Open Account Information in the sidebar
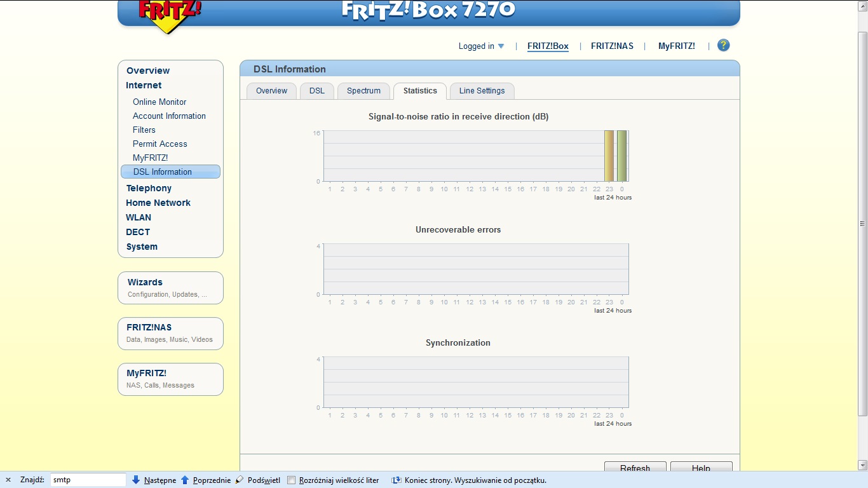The image size is (868, 488). pos(169,116)
